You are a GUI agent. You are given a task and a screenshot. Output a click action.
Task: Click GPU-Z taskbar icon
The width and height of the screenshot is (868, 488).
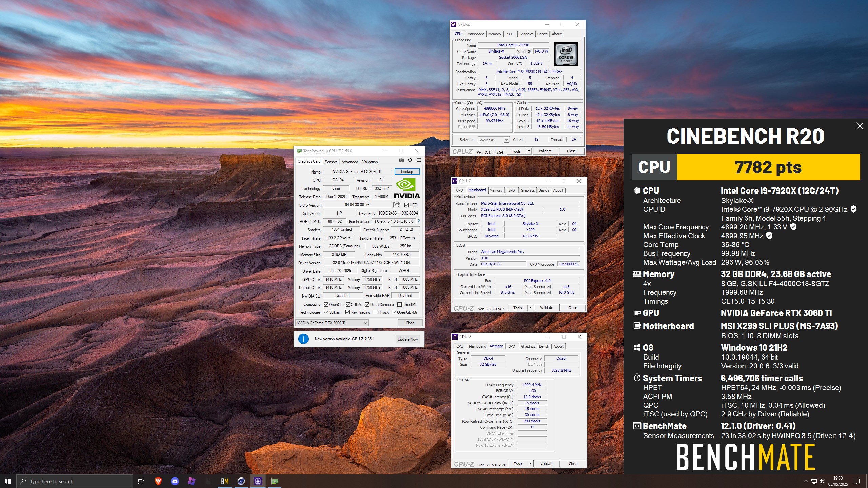pos(275,481)
